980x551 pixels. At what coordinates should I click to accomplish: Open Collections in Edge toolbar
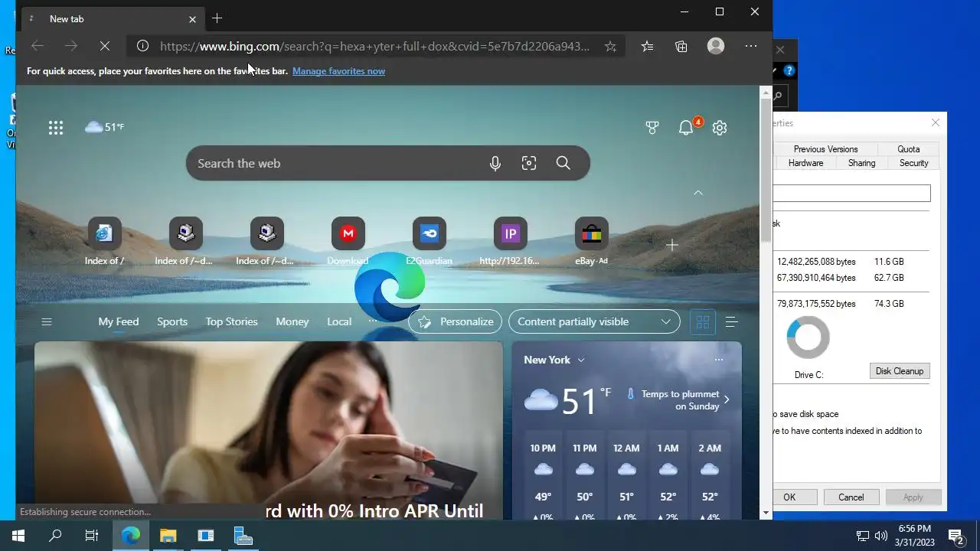tap(681, 46)
